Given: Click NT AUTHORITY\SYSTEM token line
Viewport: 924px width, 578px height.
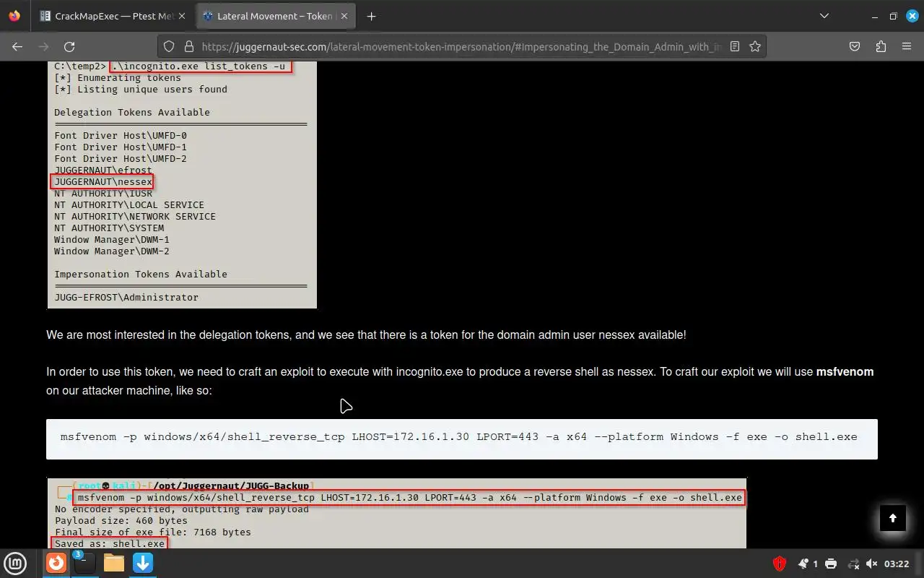Looking at the screenshot, I should point(109,228).
